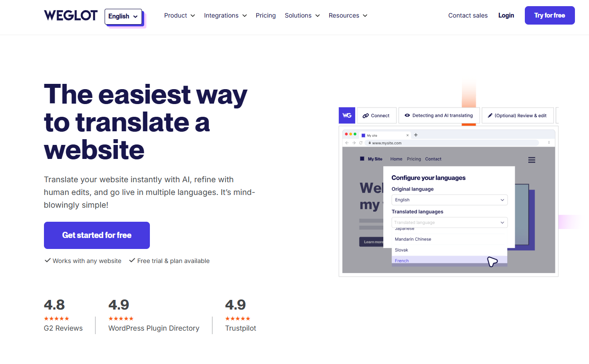589x364 pixels.
Task: Expand the Product menu
Action: coord(179,15)
